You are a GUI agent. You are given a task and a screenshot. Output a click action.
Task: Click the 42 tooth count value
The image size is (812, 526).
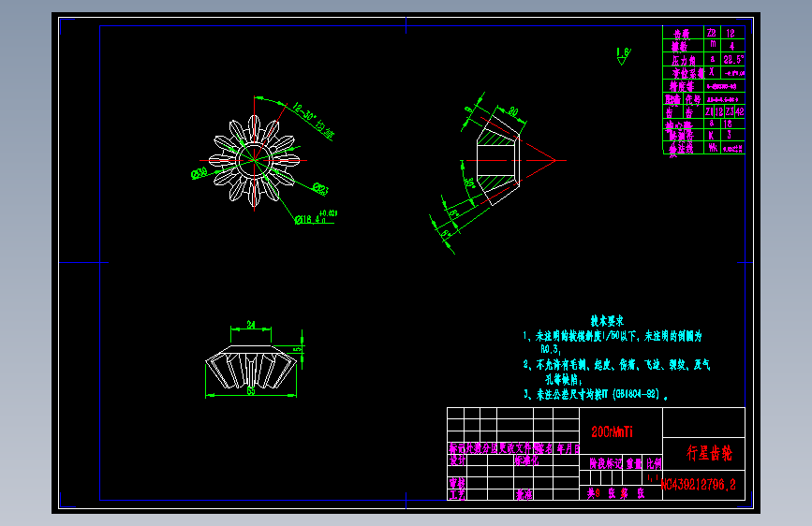click(x=740, y=111)
